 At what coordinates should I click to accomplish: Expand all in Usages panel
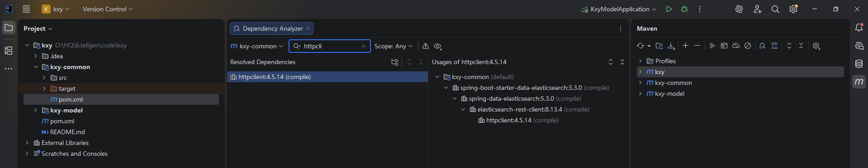[611, 62]
